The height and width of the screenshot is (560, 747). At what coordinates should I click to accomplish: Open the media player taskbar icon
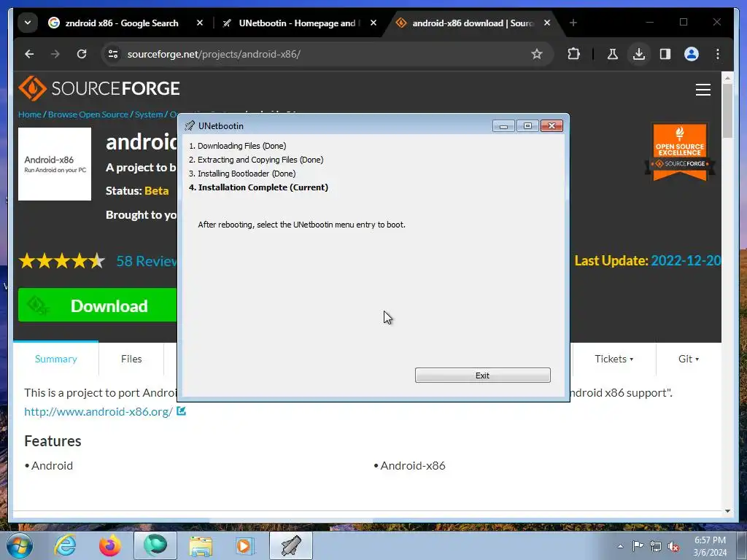pos(245,545)
